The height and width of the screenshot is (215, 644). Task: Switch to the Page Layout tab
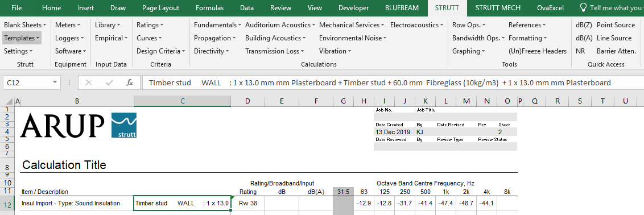(160, 8)
